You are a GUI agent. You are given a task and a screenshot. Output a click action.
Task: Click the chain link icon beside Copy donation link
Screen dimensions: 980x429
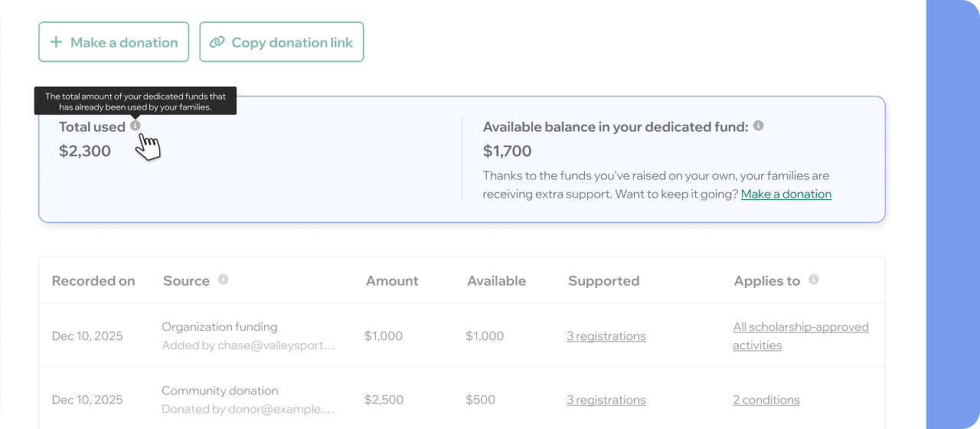pos(217,42)
